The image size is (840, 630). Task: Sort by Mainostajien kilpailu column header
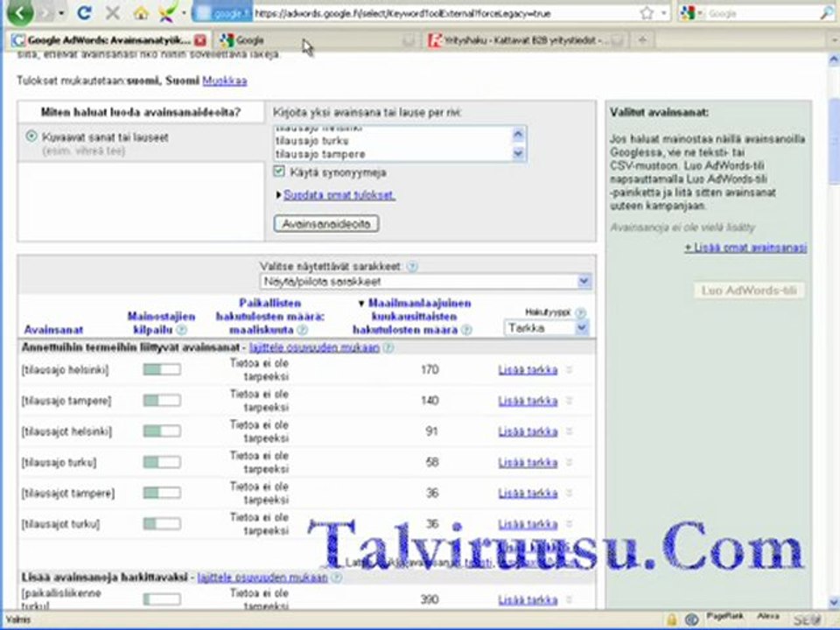pos(161,323)
